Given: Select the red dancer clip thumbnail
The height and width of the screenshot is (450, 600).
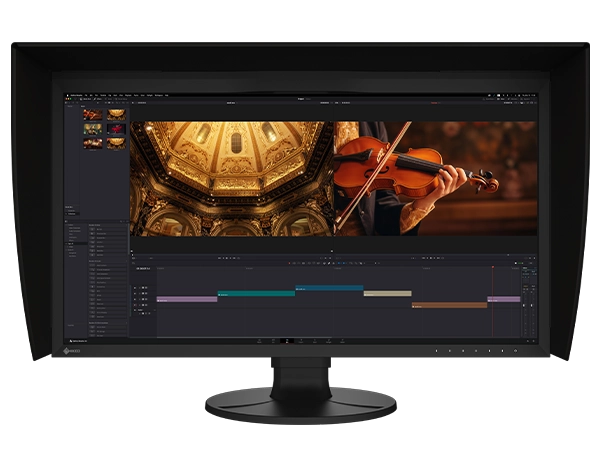Looking at the screenshot, I should [116, 129].
